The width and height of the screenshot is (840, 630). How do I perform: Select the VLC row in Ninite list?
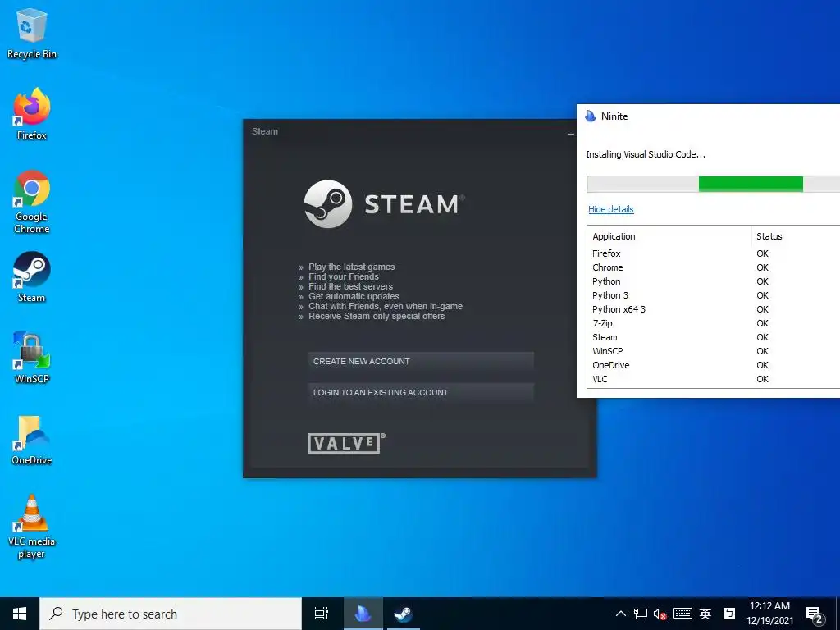pyautogui.click(x=714, y=379)
